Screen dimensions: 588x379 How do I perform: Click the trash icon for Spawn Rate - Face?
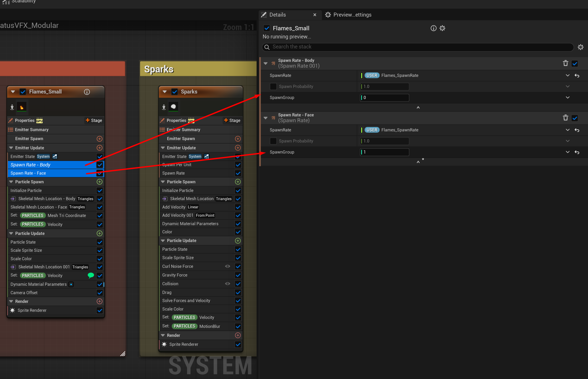coord(565,118)
